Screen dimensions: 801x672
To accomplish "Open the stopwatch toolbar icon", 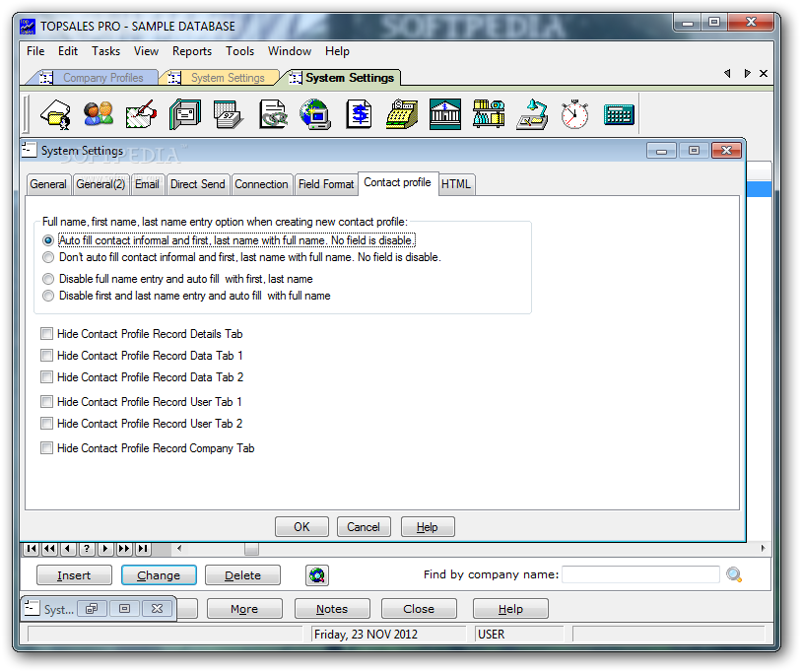I will coord(574,114).
